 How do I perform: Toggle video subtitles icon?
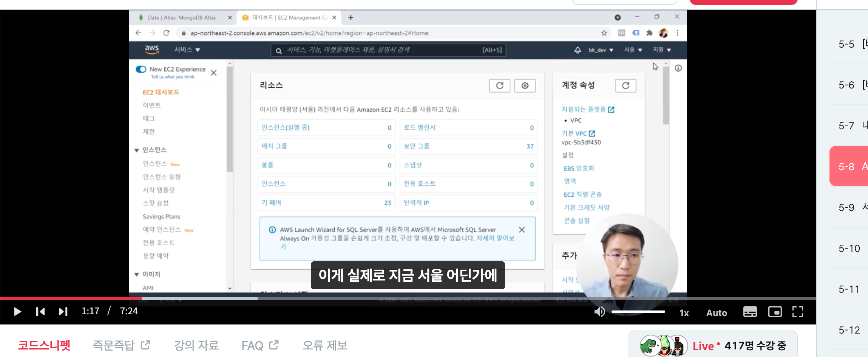click(750, 312)
